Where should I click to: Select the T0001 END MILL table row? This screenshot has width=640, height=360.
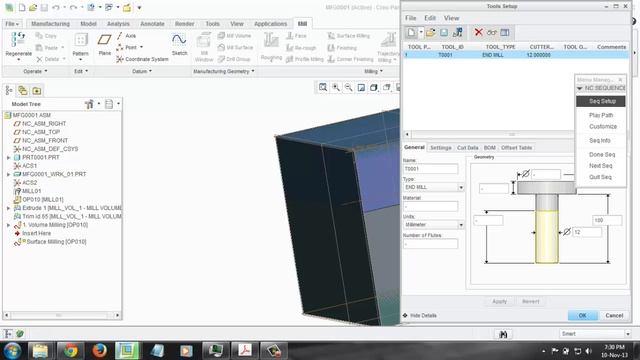[x=516, y=55]
